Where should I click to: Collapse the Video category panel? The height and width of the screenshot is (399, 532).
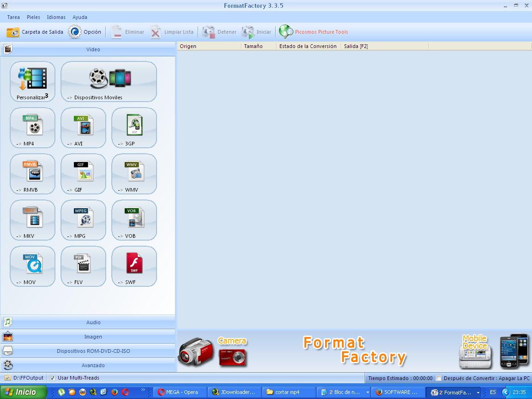88,49
